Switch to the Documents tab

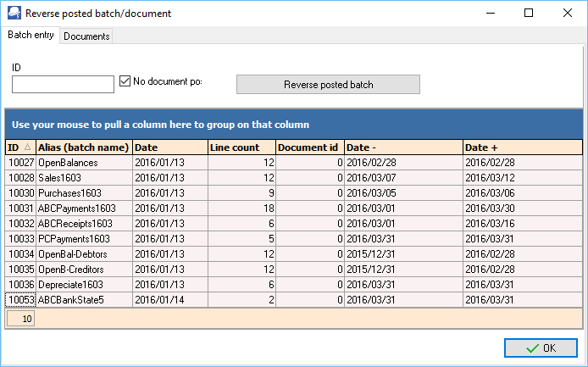click(x=86, y=36)
